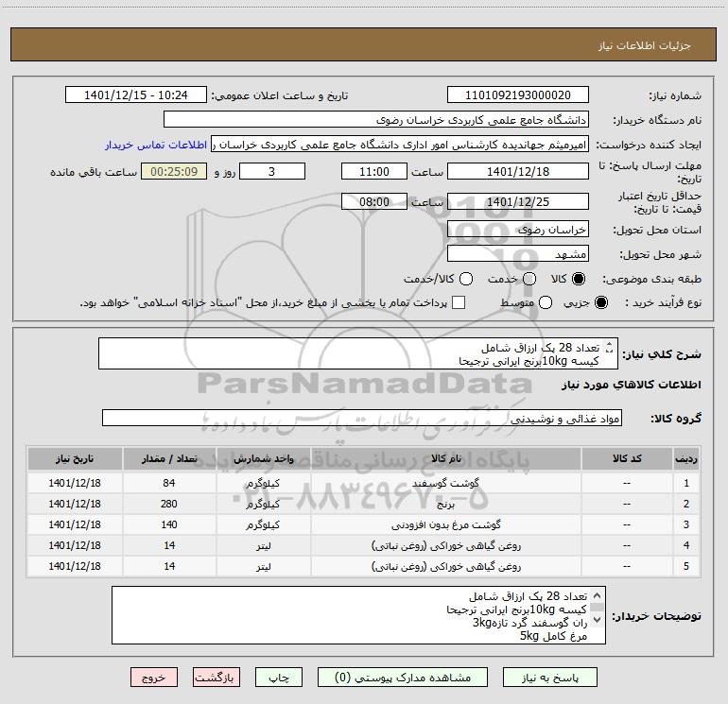This screenshot has width=728, height=704.
Task: Select the گوشت گوسفند item cell
Action: pos(445,483)
